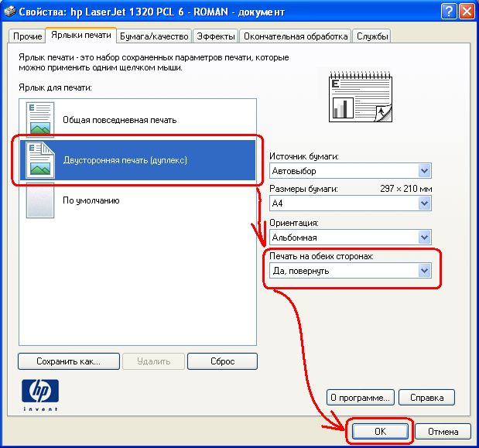
Task: Click the Справка button
Action: [426, 398]
